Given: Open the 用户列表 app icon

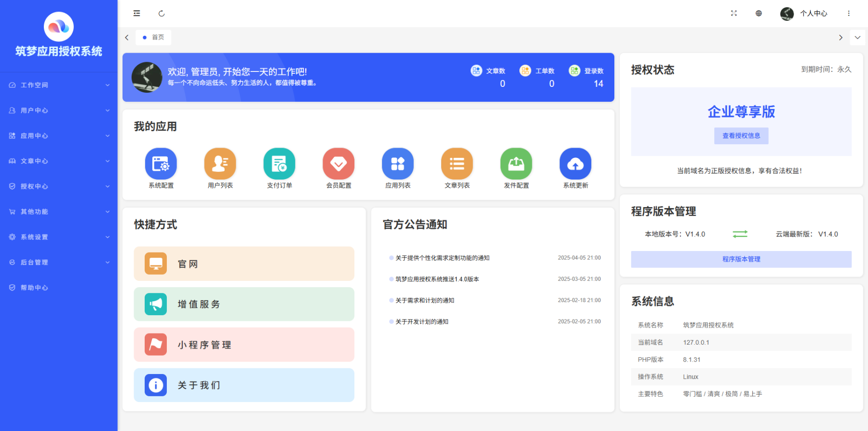Looking at the screenshot, I should point(220,164).
